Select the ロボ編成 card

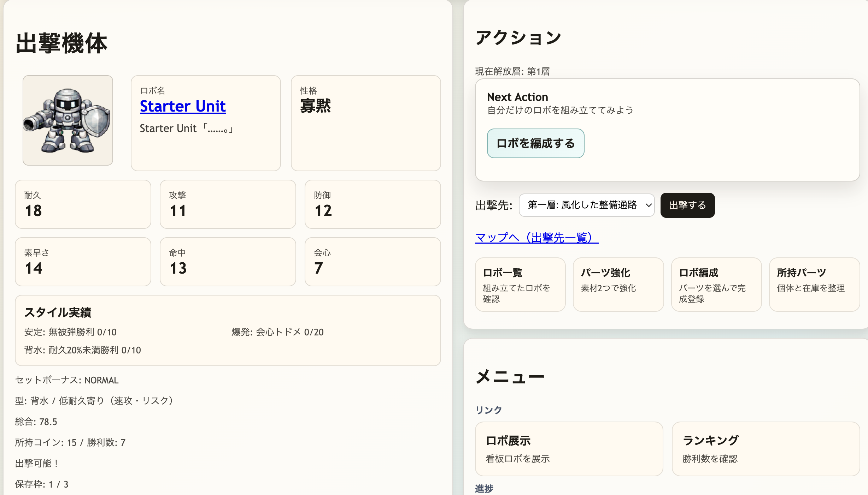click(x=716, y=285)
